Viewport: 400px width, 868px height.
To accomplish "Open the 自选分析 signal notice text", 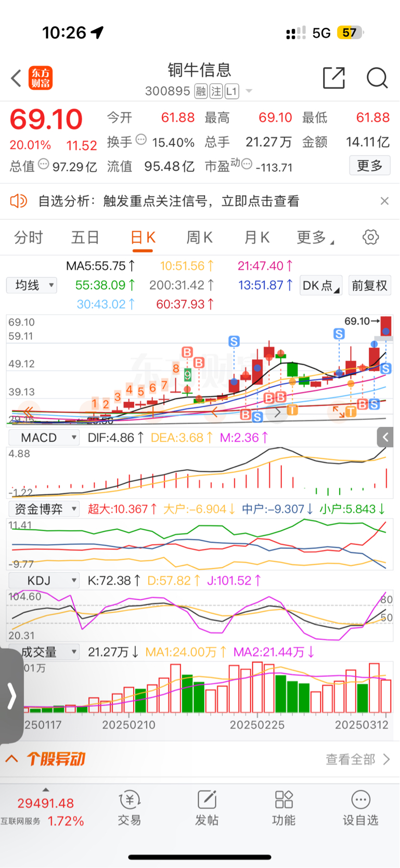I will [x=169, y=201].
